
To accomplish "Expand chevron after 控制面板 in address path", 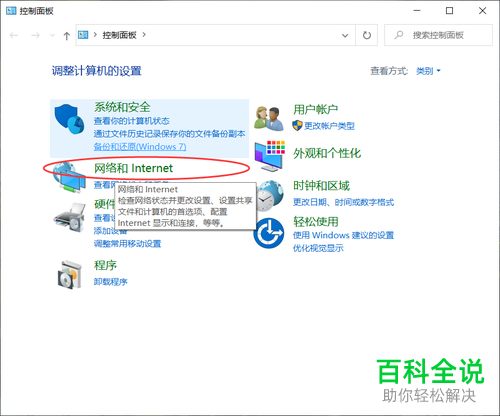I will pyautogui.click(x=144, y=34).
